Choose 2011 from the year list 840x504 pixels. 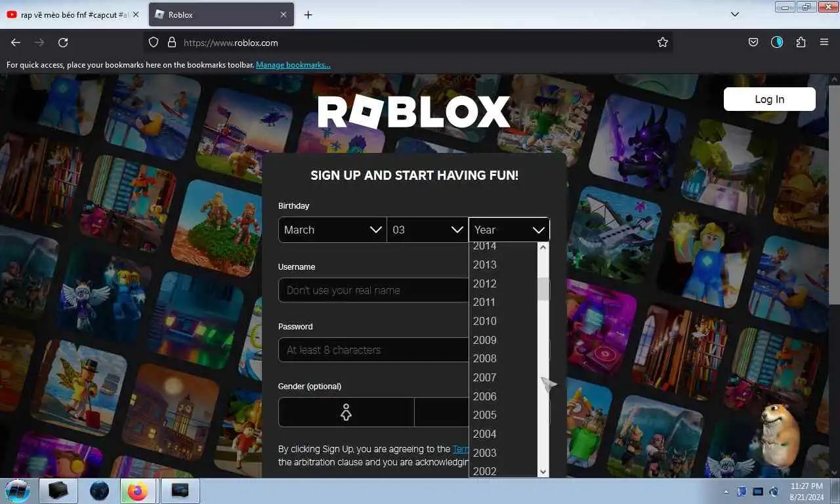click(503, 302)
